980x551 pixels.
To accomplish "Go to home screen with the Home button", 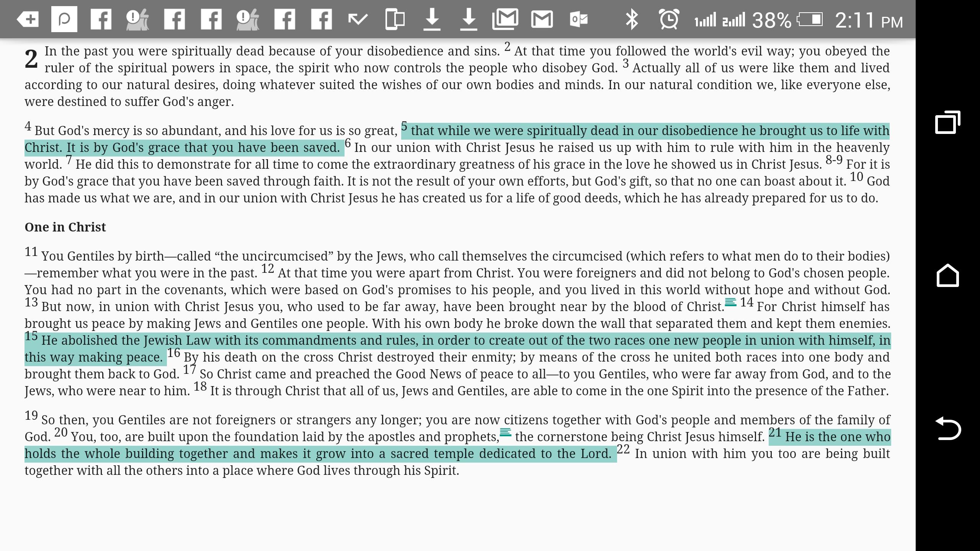I will 948,275.
